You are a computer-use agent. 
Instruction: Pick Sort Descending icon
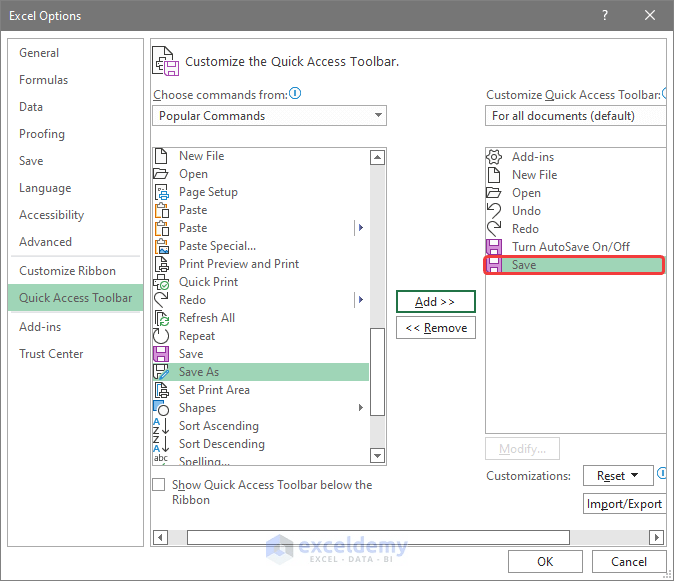coord(161,444)
